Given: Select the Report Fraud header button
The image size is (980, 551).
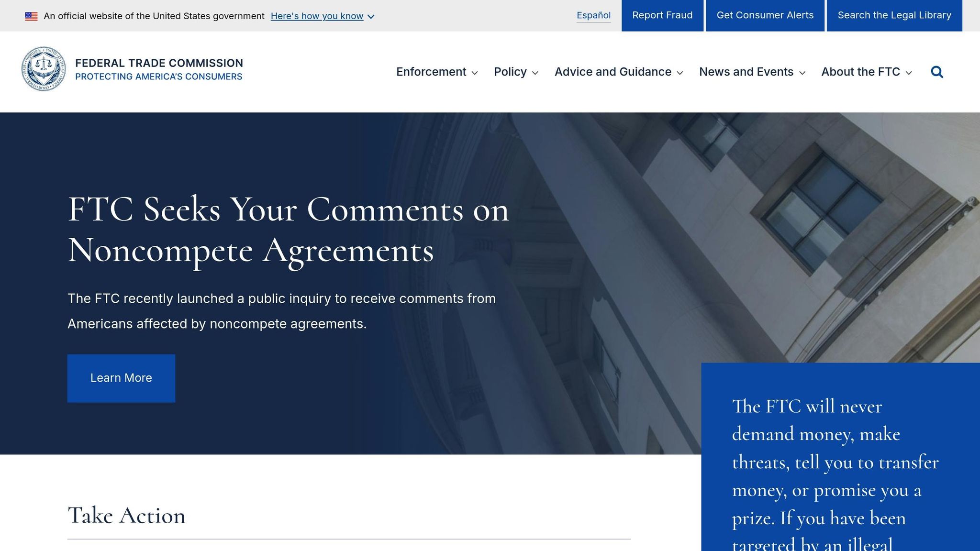Looking at the screenshot, I should [x=662, y=15].
